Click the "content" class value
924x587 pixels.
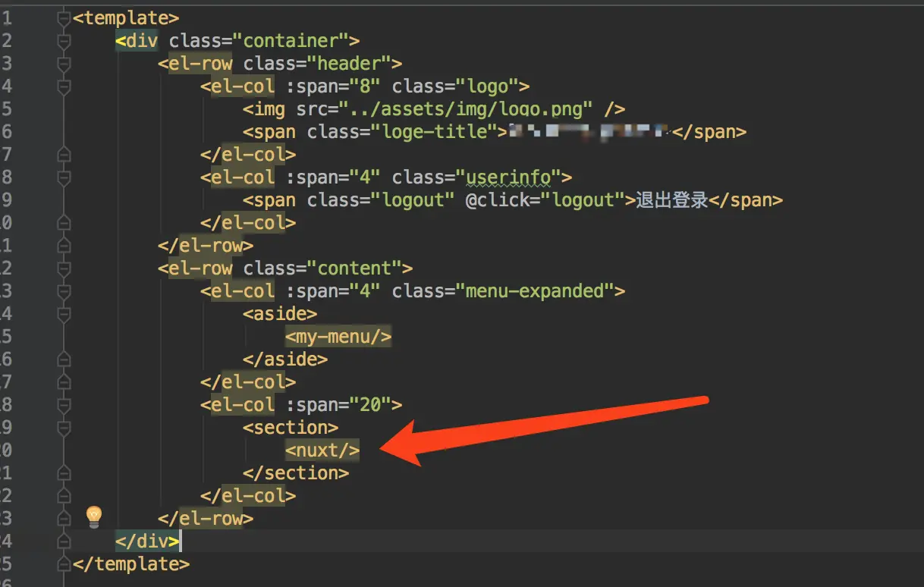point(354,268)
